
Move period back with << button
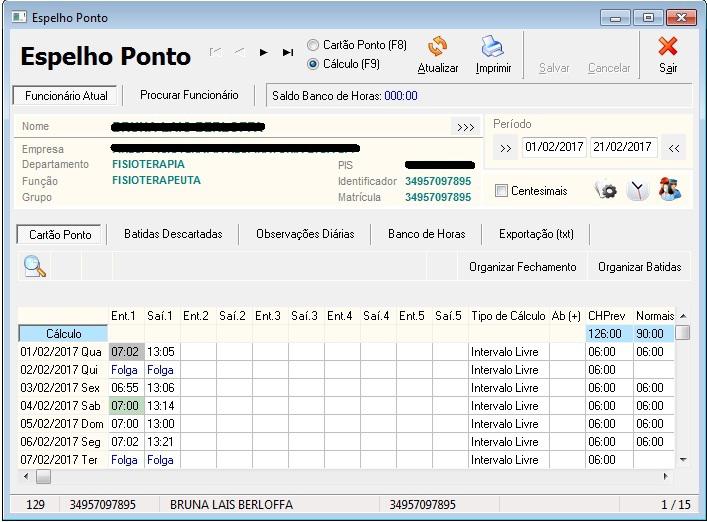click(x=674, y=147)
